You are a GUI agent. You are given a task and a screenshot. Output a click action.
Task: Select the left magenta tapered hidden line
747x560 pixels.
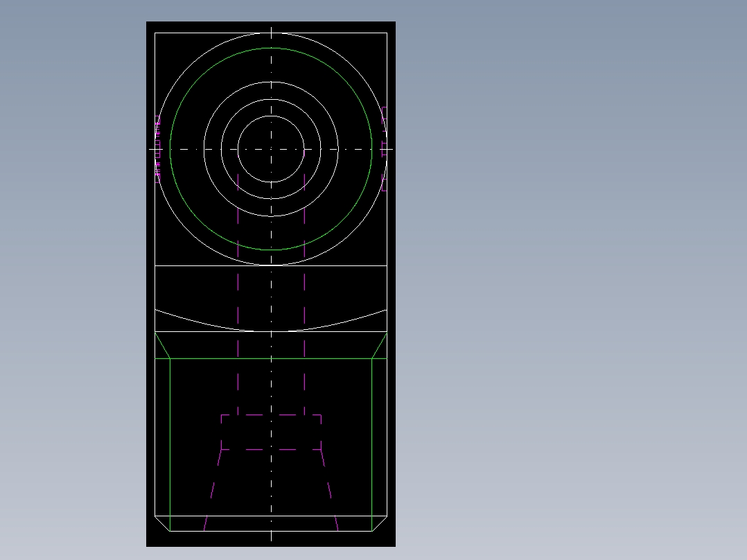pyautogui.click(x=213, y=490)
